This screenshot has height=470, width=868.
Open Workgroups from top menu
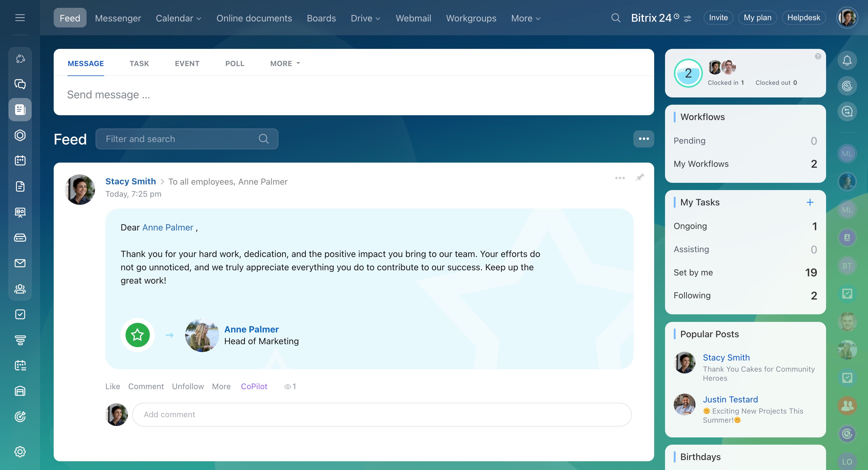tap(471, 18)
